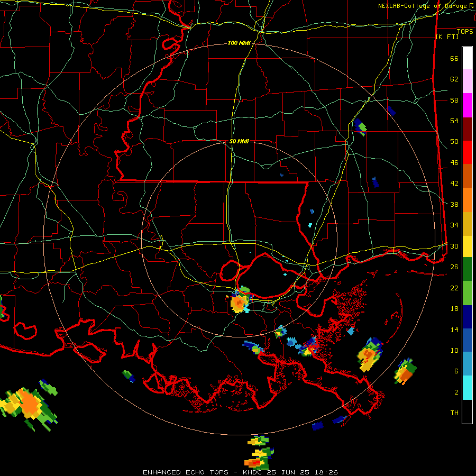Click the cyan swatch beside 2
The height and width of the screenshot is (476, 476).
click(x=467, y=388)
